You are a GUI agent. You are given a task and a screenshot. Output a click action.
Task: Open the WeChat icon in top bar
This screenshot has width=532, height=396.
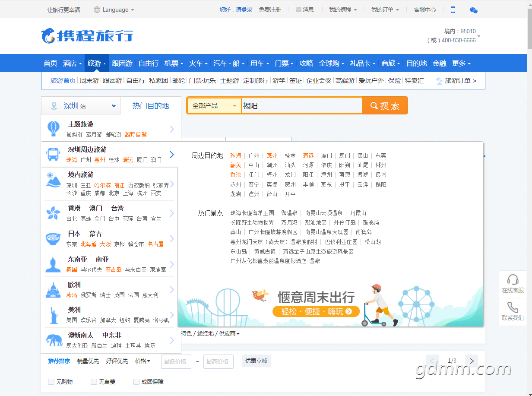[473, 10]
